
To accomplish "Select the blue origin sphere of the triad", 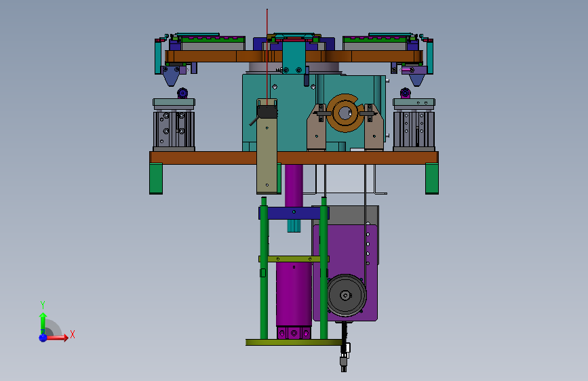I will click(43, 338).
